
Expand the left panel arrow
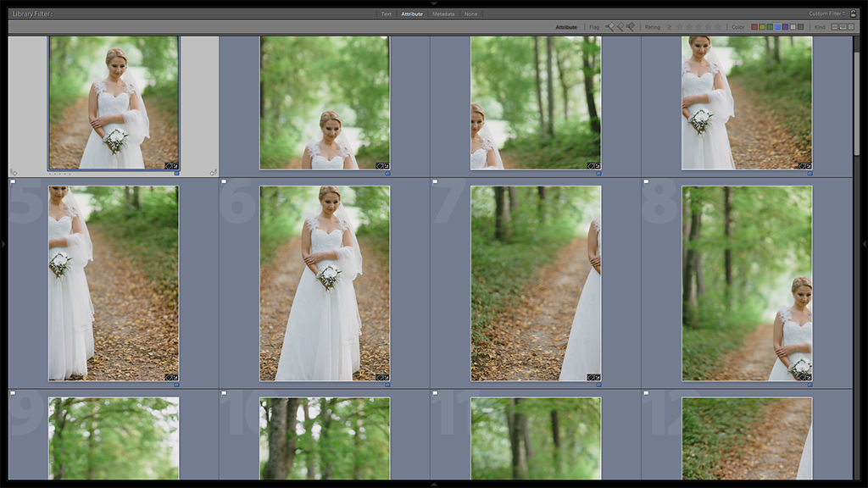pyautogui.click(x=3, y=243)
